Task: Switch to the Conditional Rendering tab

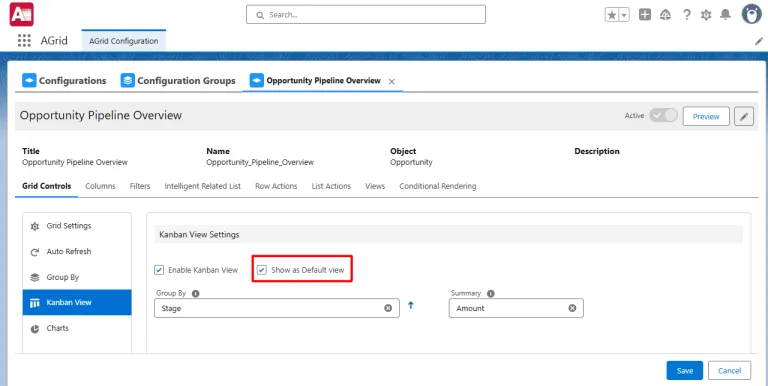Action: 438,186
